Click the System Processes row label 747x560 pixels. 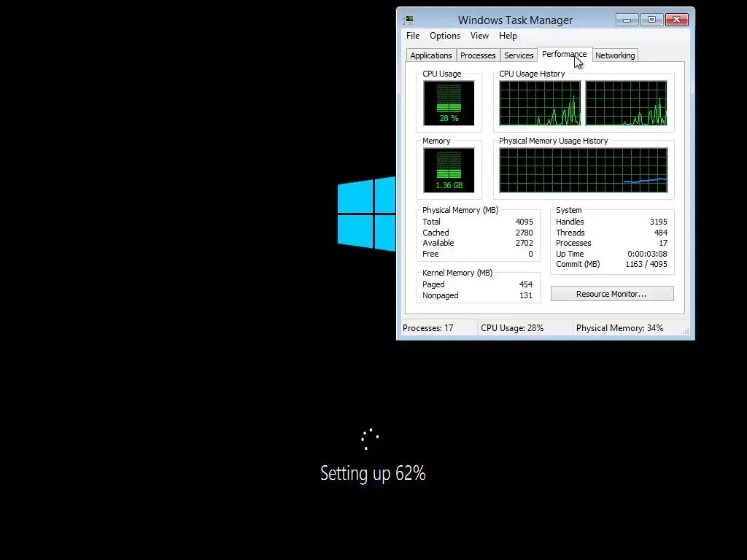point(573,243)
